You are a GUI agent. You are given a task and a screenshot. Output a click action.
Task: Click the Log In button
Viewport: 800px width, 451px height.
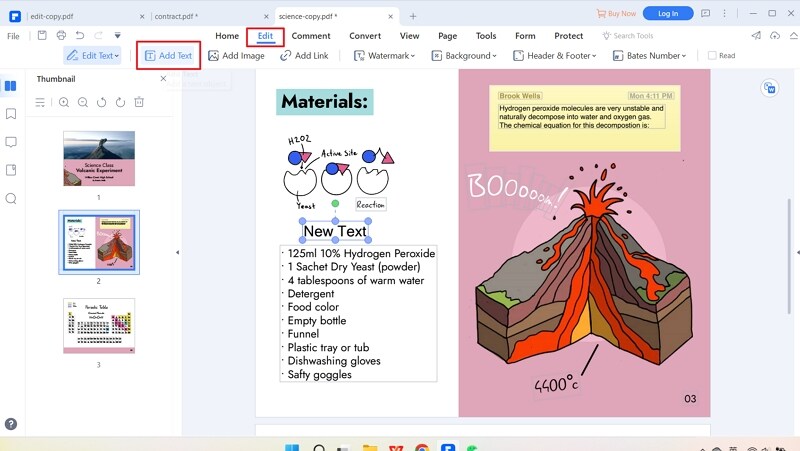pyautogui.click(x=668, y=13)
